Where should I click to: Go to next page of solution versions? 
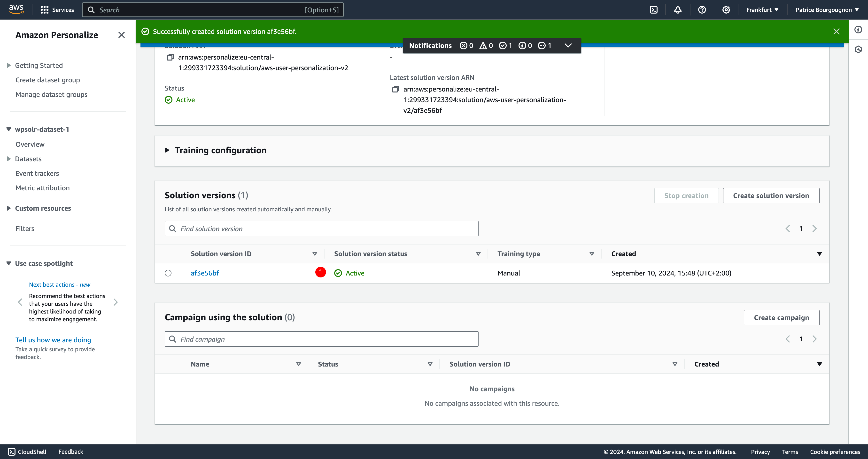pos(814,229)
